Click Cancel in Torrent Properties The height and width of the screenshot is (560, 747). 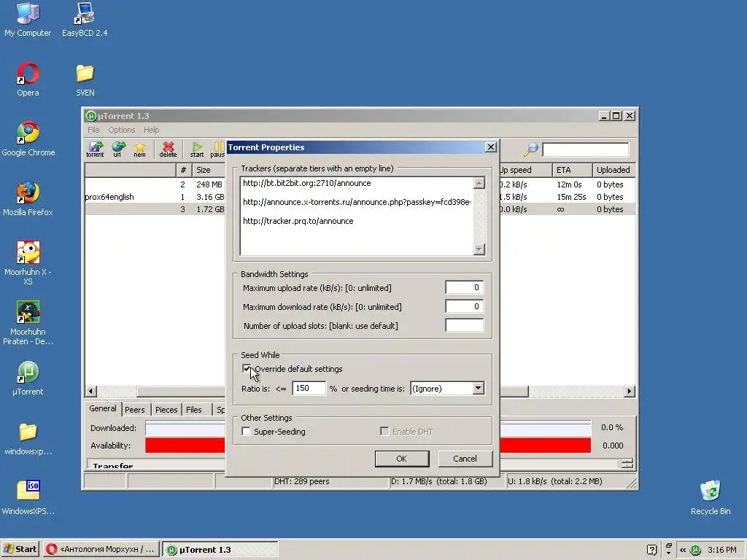click(465, 459)
